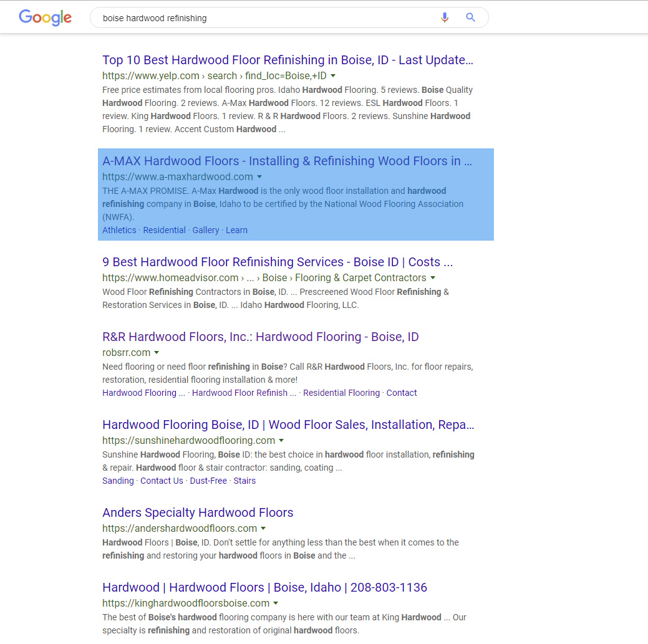Open Top 10 Best Hardwood Floor Refinishing Yelp result

click(x=288, y=60)
